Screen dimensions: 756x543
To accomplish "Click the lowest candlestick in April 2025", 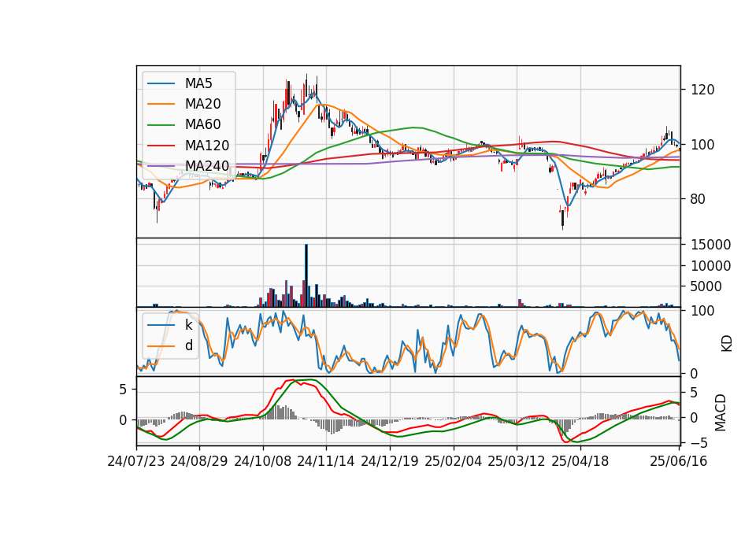I will 562,220.
